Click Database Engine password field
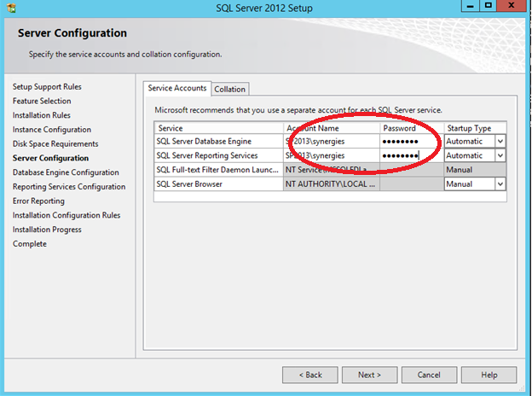Screen dimensions: 532x396 pos(412,142)
